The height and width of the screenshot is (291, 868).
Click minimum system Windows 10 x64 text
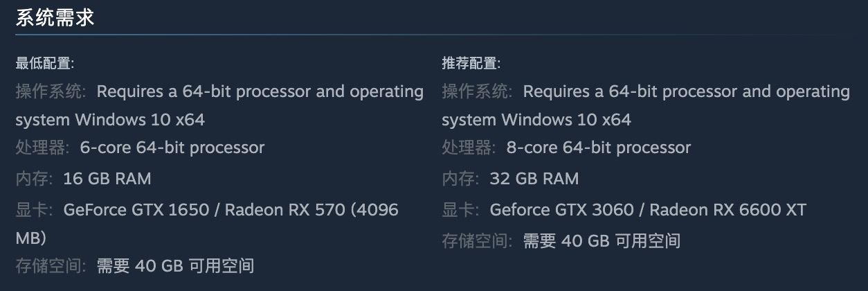point(110,120)
